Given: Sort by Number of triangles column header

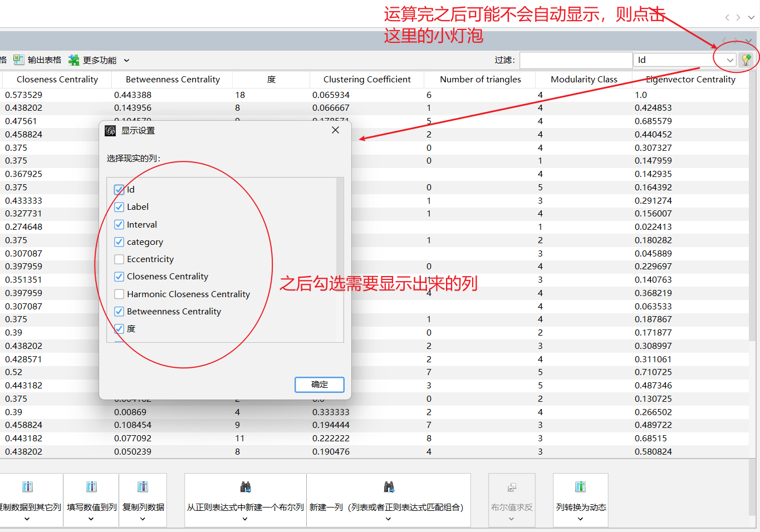Looking at the screenshot, I should pyautogui.click(x=480, y=80).
